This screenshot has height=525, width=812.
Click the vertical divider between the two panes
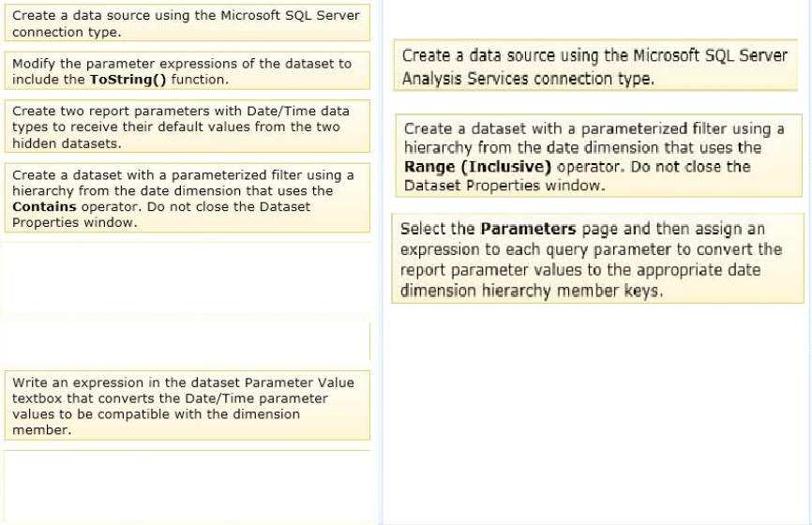tap(381, 262)
